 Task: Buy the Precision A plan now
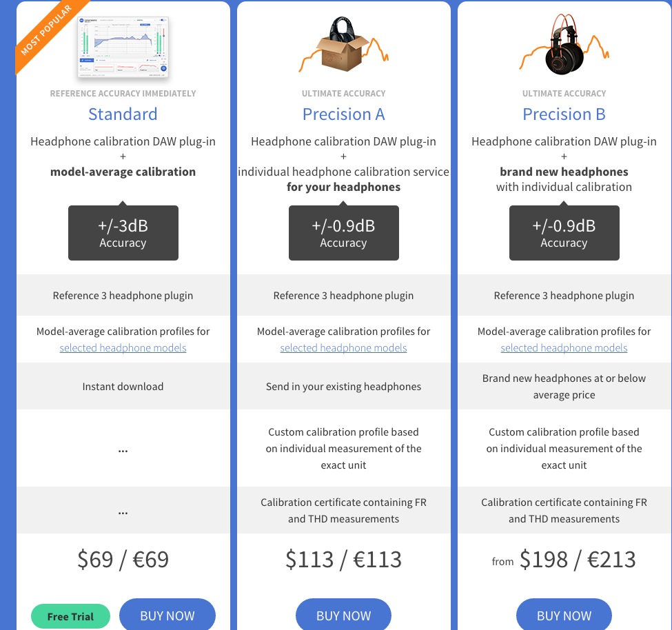343,616
